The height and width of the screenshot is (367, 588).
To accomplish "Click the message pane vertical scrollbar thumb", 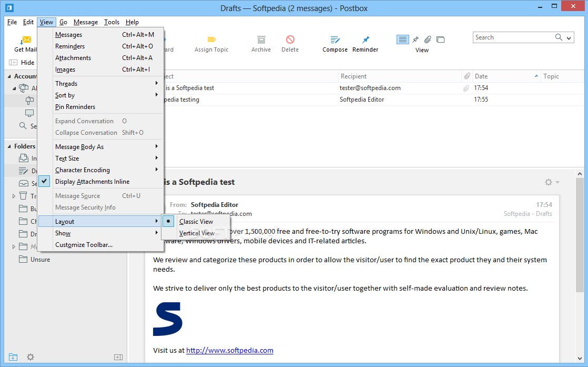I will click(580, 235).
